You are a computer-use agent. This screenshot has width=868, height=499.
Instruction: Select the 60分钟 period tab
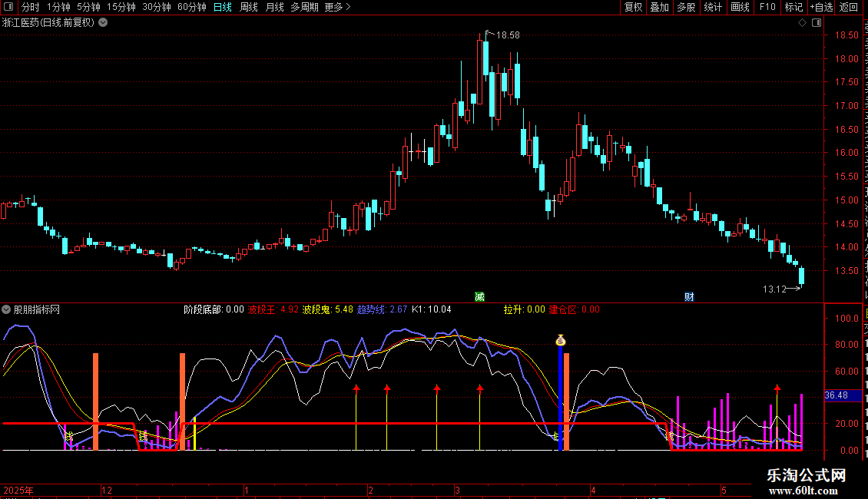(x=191, y=7)
